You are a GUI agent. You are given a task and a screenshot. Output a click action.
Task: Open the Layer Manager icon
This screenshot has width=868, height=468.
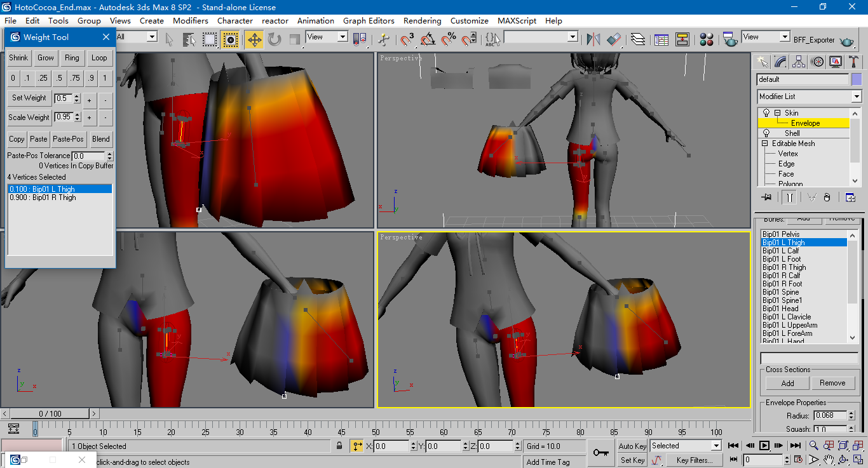(x=638, y=40)
